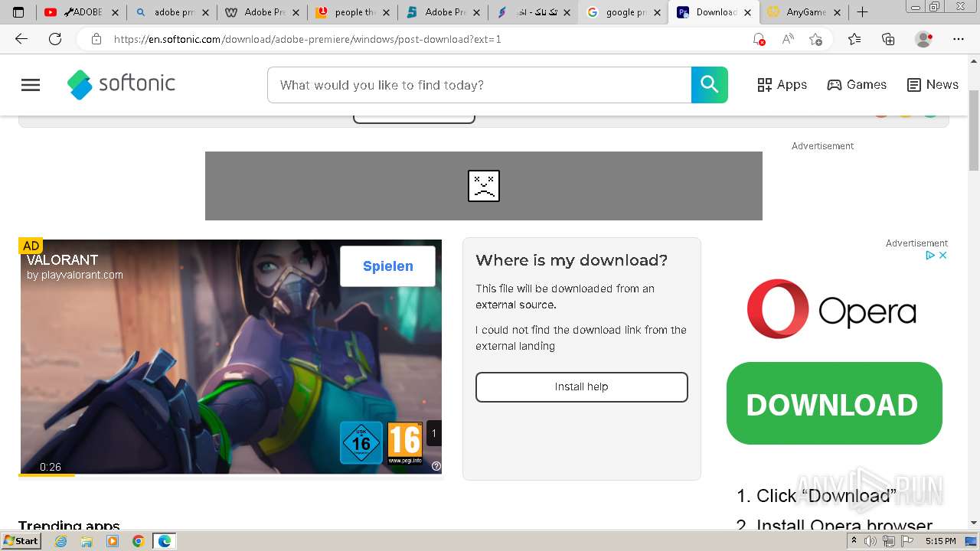Viewport: 980px width, 551px height.
Task: Switch to the Wikipedia Adobe Pre tab
Action: 263,12
